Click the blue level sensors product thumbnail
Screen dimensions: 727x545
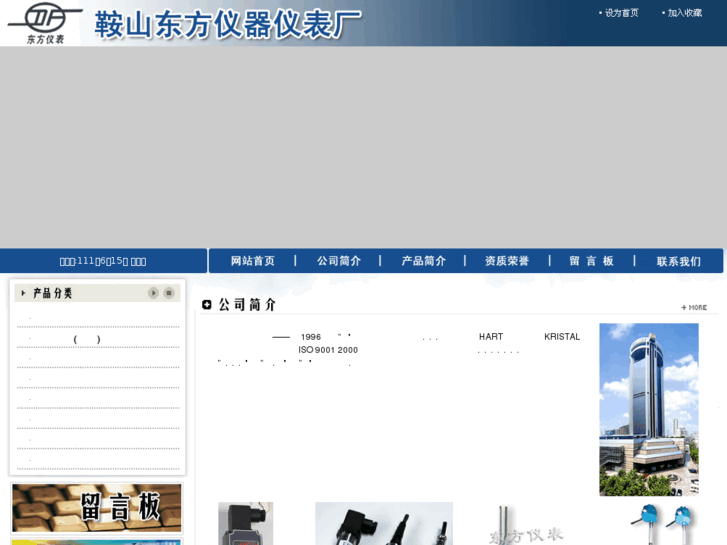[x=662, y=523]
